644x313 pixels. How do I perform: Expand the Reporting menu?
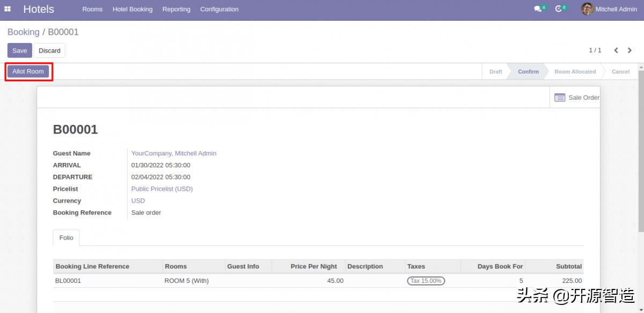(x=176, y=9)
